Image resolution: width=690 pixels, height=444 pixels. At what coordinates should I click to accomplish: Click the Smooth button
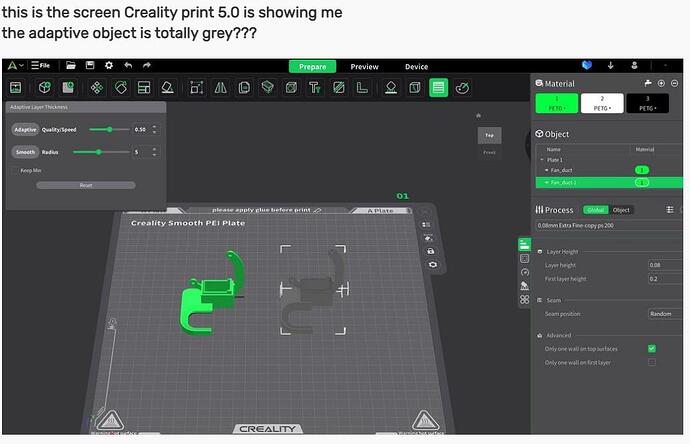coord(25,152)
